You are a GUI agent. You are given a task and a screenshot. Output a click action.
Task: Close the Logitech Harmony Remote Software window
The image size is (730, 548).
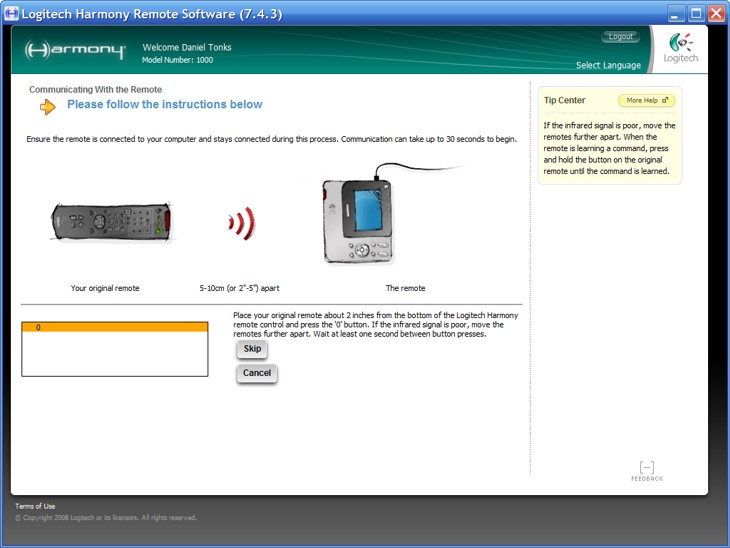[x=716, y=13]
